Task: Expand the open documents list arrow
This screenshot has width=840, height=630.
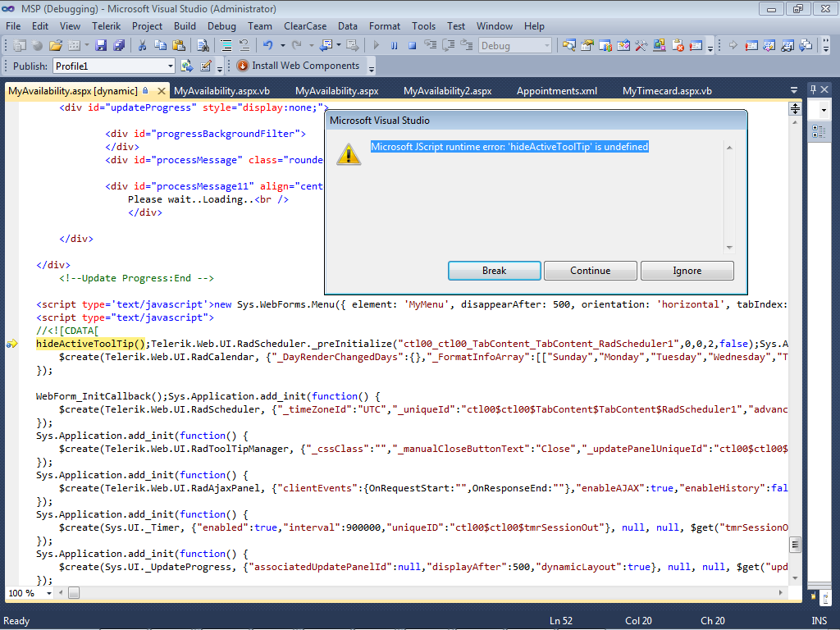Action: click(793, 90)
